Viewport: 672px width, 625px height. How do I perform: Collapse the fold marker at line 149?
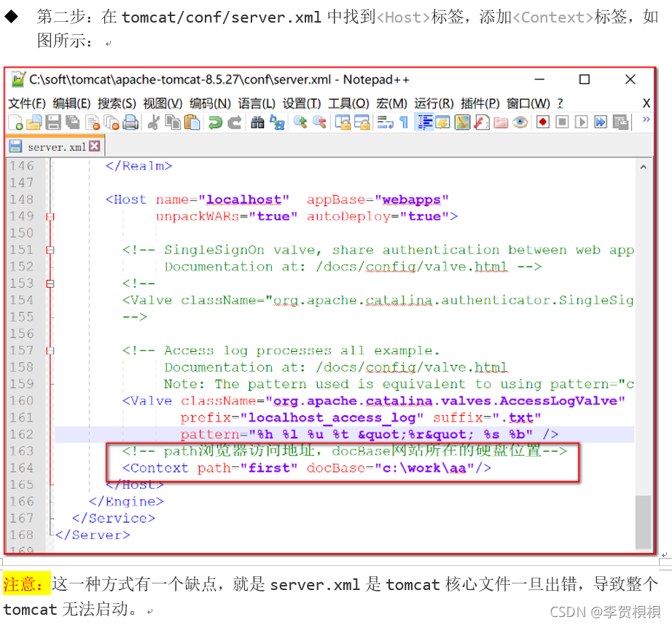pos(50,217)
